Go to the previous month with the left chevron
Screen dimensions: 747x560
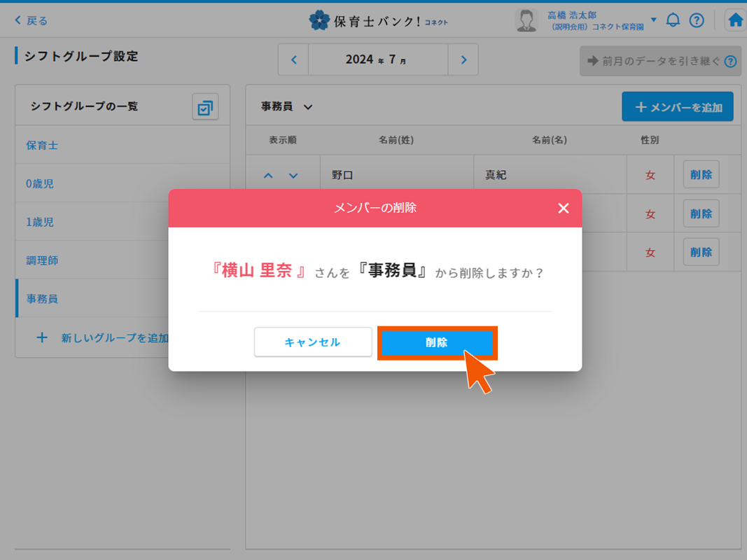click(x=293, y=59)
